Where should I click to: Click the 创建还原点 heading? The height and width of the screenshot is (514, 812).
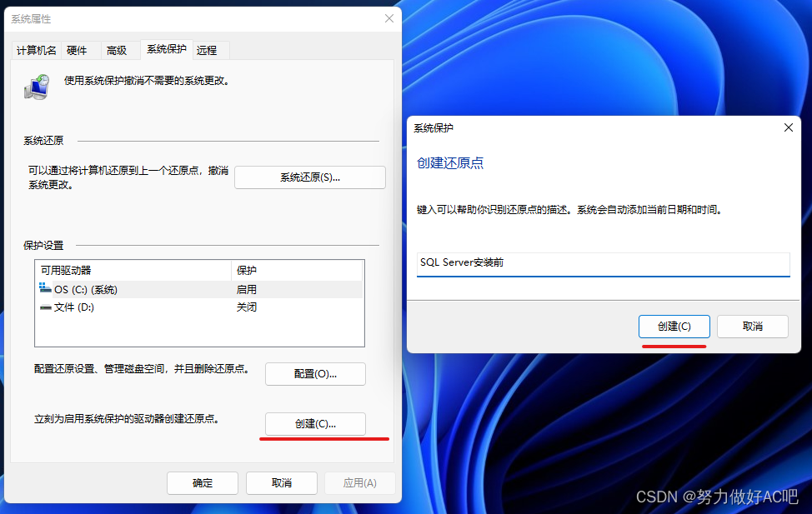click(450, 163)
